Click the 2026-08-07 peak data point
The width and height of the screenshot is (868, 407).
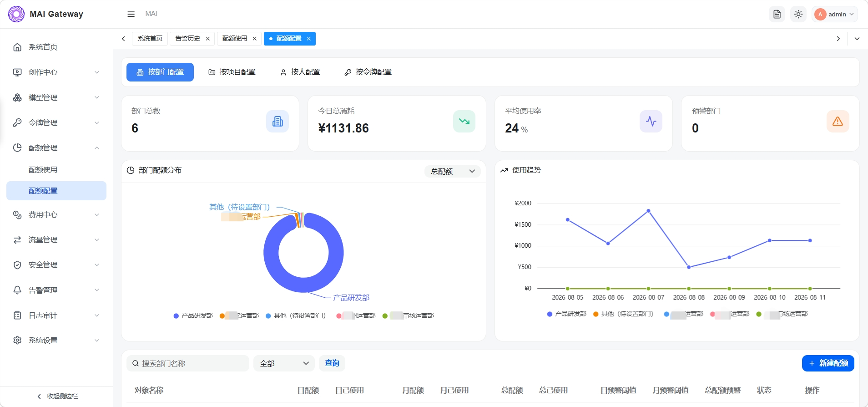[648, 211]
